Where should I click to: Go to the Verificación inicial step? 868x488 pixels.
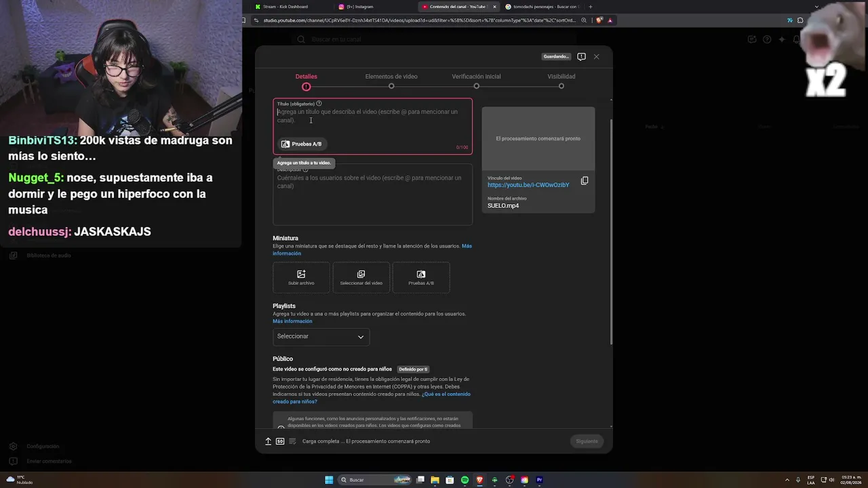tap(476, 81)
